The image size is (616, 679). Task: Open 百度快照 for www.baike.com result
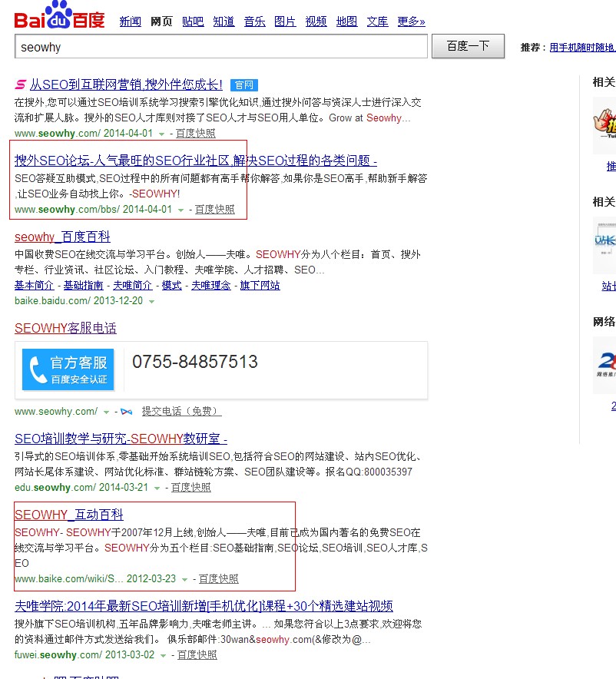point(219,579)
